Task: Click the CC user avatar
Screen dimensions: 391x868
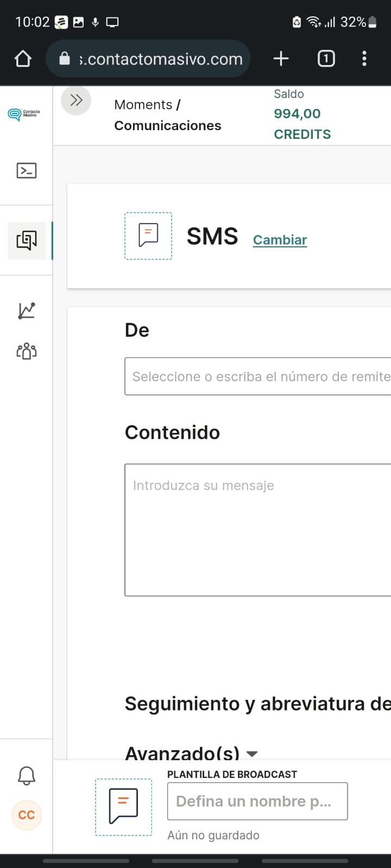Action: point(26,815)
